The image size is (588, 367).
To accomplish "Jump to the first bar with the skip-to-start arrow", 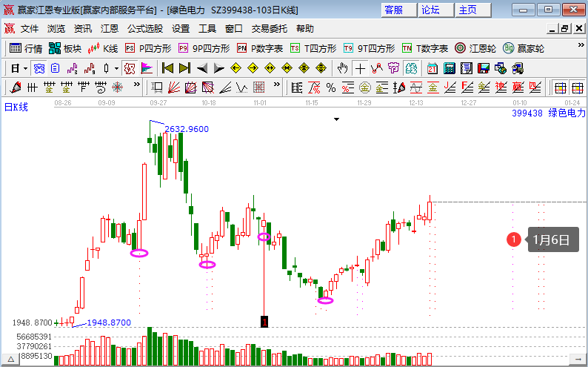I will click(167, 68).
